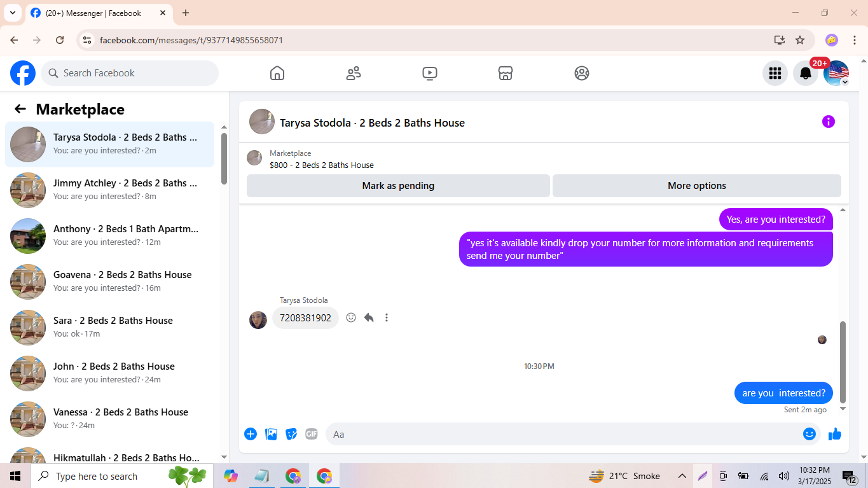The height and width of the screenshot is (488, 868).
Task: Click the More options button
Action: 697,186
